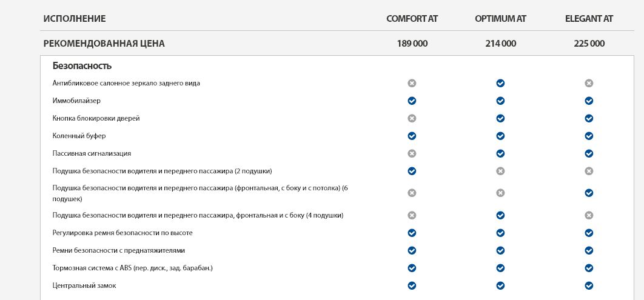The height and width of the screenshot is (300, 644).
Task: Select the OPTIMUM AT column header
Action: pyautogui.click(x=500, y=19)
